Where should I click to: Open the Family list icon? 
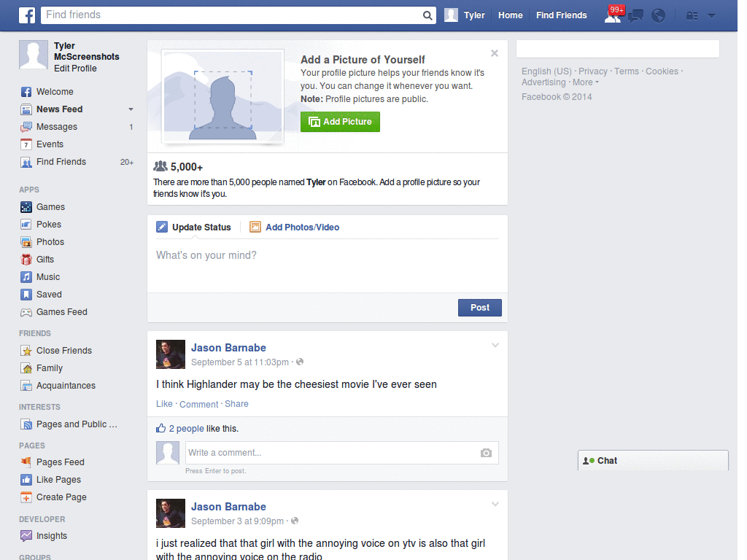[x=26, y=368]
